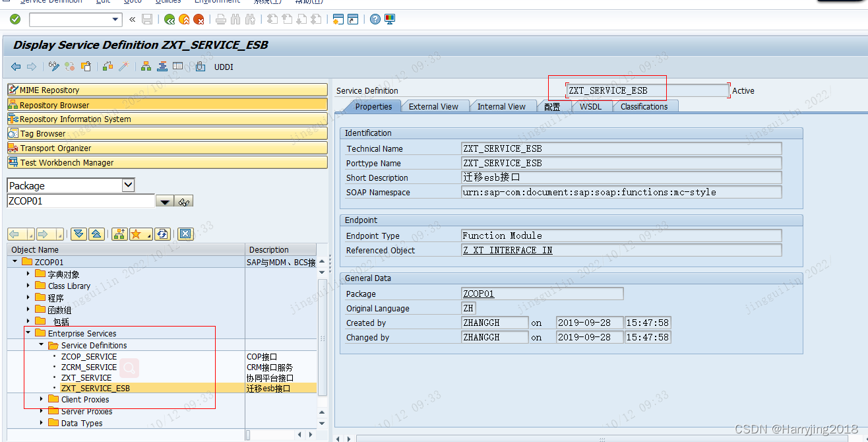The height and width of the screenshot is (442, 868).
Task: Click the Favorites star icon
Action: 140,234
